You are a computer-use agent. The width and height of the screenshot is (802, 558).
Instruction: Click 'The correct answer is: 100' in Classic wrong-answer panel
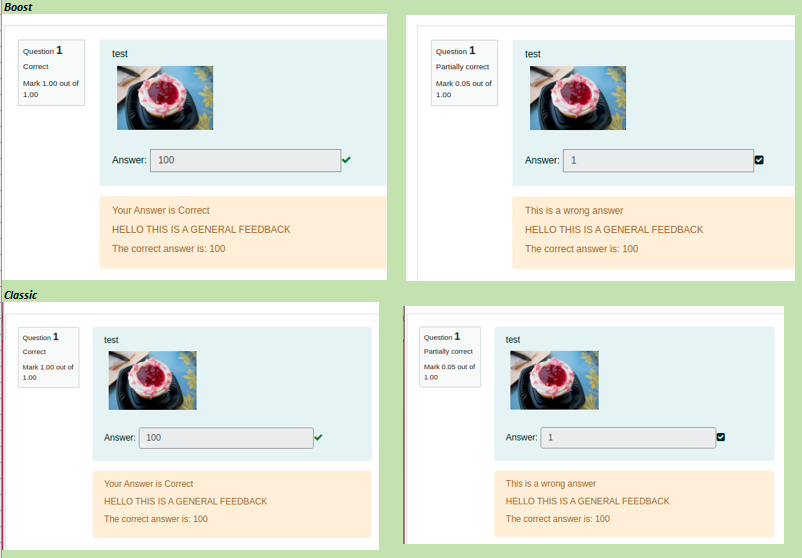pyautogui.click(x=558, y=519)
